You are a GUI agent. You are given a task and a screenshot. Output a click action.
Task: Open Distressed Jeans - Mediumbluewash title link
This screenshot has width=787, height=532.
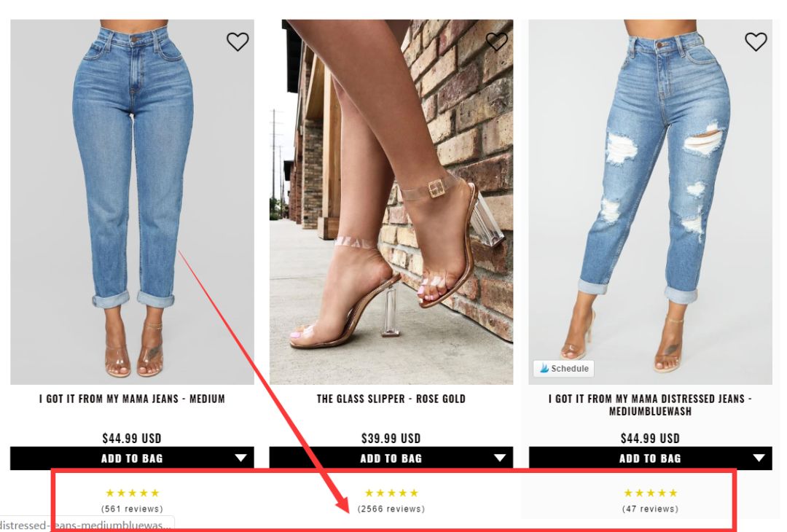coord(650,404)
